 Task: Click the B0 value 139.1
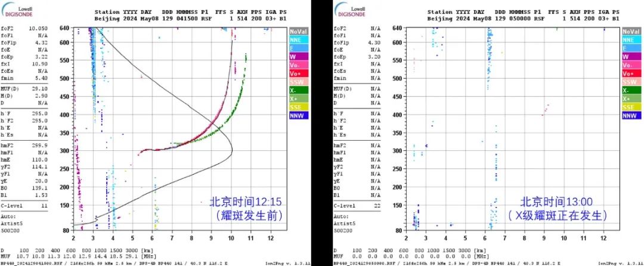coord(41,188)
